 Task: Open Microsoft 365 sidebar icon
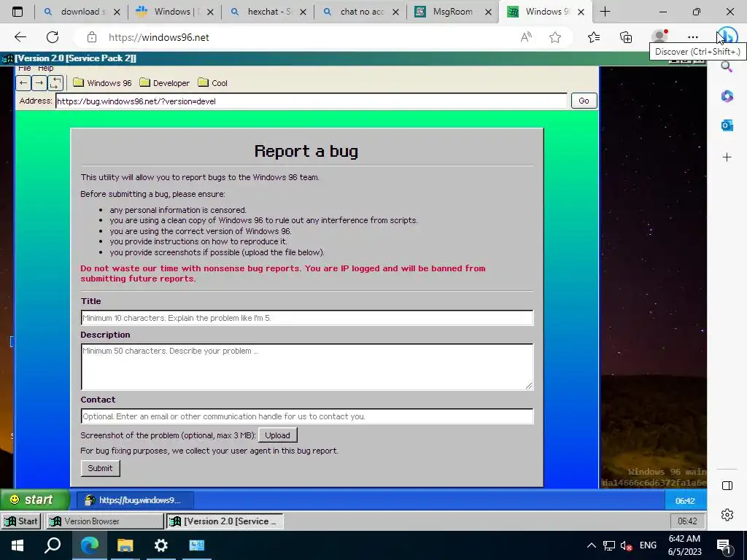pyautogui.click(x=727, y=96)
